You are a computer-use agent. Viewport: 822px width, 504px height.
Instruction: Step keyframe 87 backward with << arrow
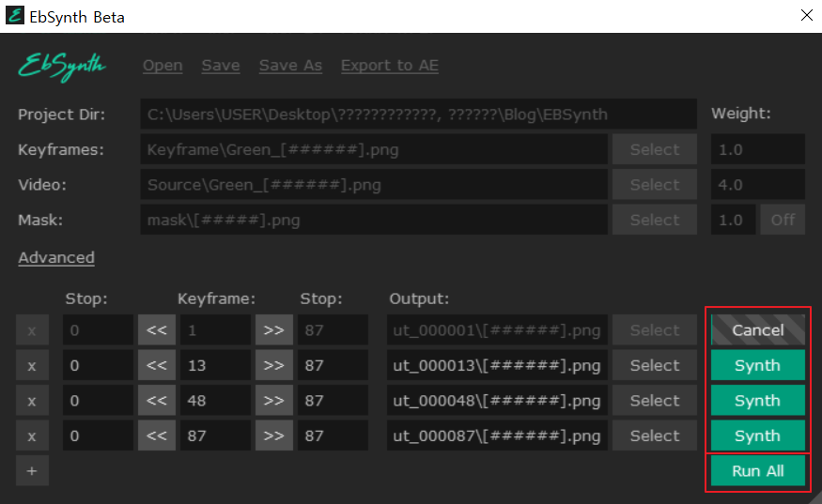[x=156, y=435]
